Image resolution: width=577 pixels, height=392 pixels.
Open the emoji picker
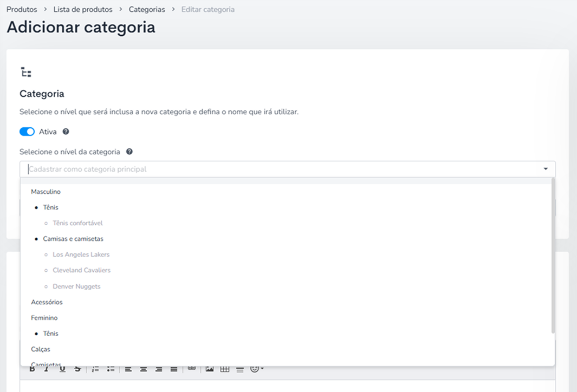click(256, 369)
